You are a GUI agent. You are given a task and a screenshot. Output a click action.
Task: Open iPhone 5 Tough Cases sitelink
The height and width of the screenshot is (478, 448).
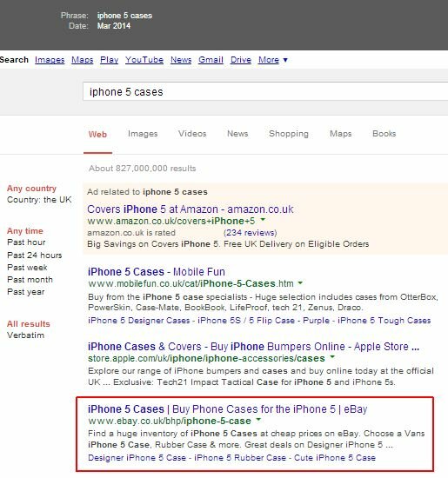tap(384, 321)
